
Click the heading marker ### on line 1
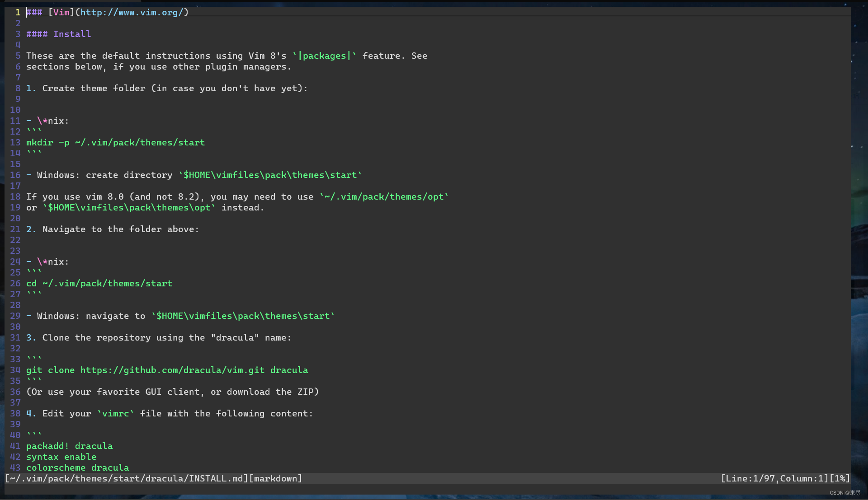click(x=33, y=12)
